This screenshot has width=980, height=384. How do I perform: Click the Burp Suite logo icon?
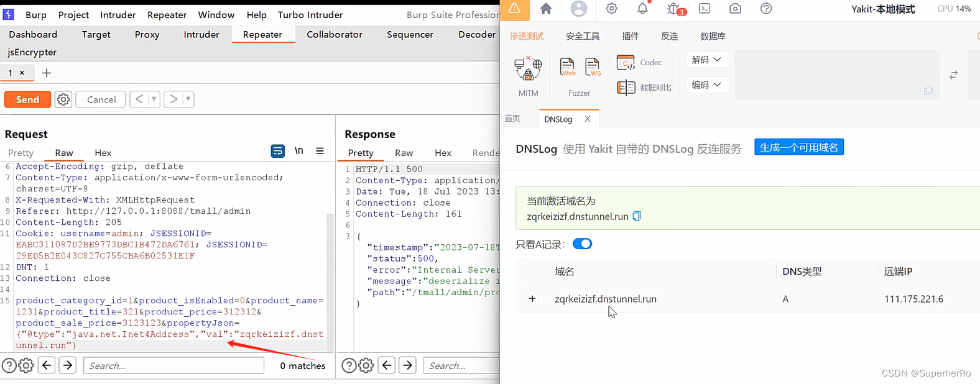tap(8, 14)
